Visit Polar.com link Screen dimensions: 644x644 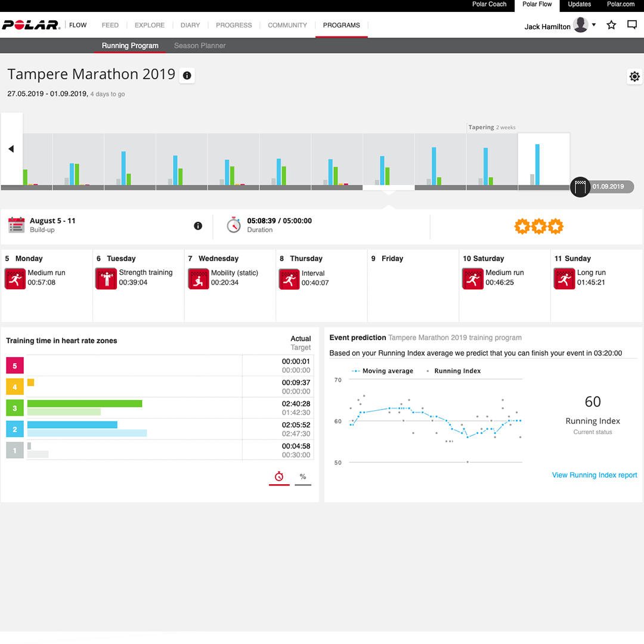(x=621, y=4)
